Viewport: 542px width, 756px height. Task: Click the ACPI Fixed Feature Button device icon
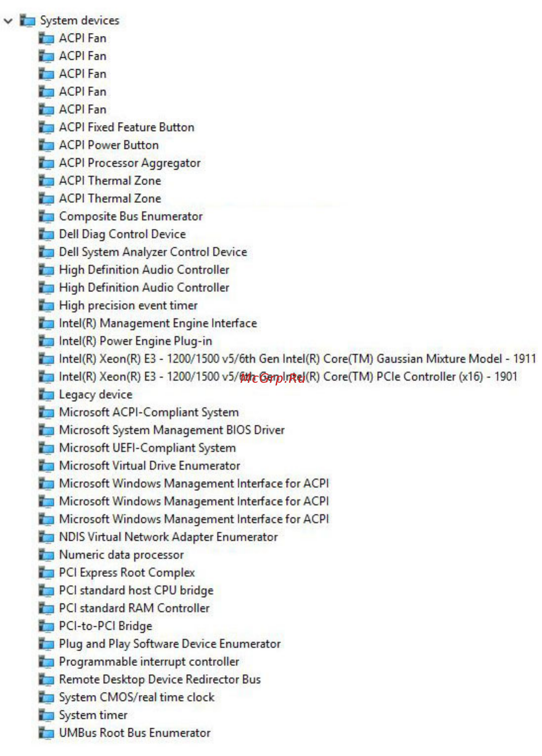pos(46,127)
